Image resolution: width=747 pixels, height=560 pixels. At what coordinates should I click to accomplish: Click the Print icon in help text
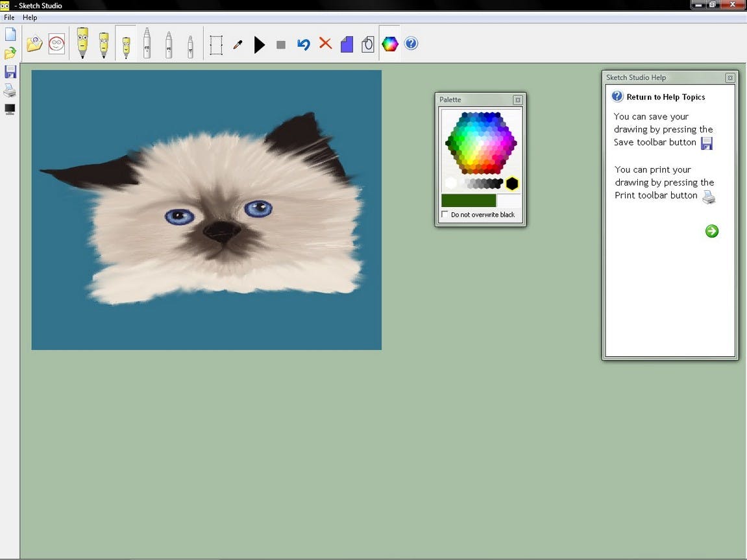[x=709, y=197]
